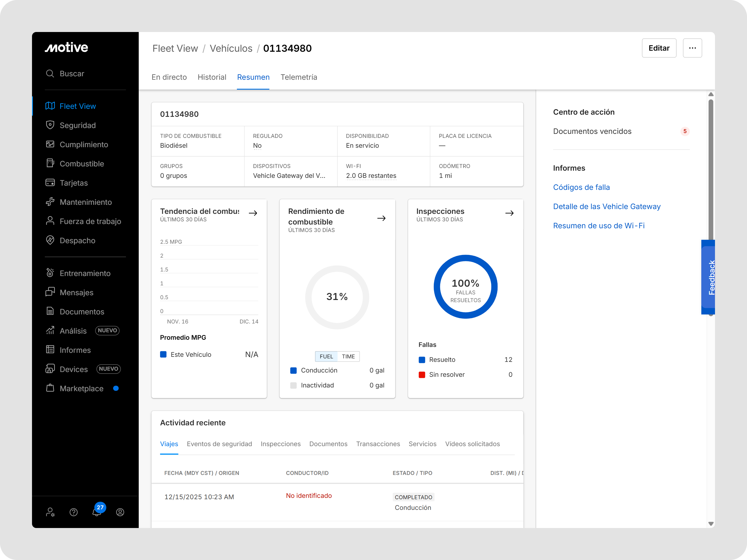Click the Marketplace bag icon
The height and width of the screenshot is (560, 747).
50,388
